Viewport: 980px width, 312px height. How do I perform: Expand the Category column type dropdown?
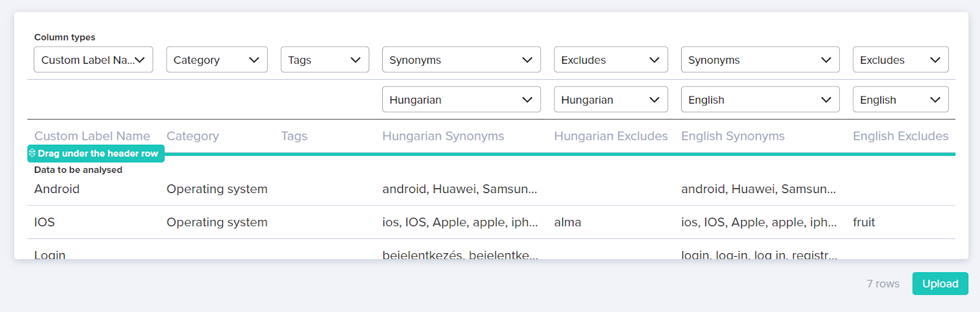(x=217, y=60)
